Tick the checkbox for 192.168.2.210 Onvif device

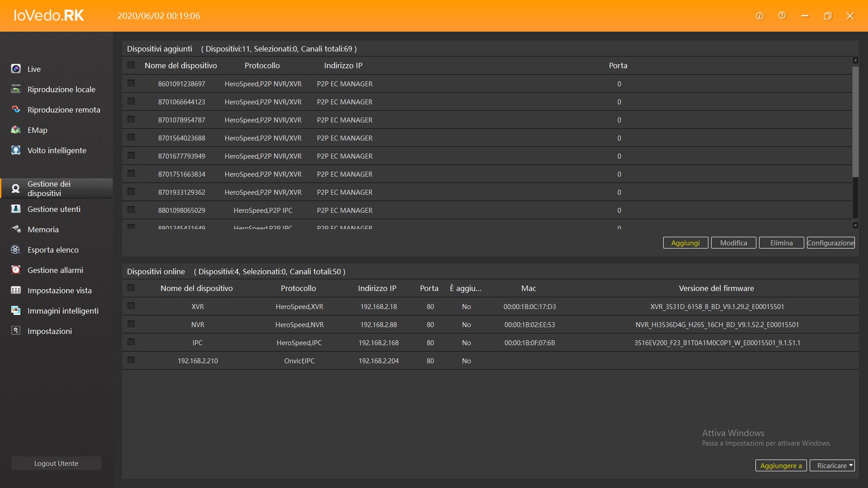point(131,360)
